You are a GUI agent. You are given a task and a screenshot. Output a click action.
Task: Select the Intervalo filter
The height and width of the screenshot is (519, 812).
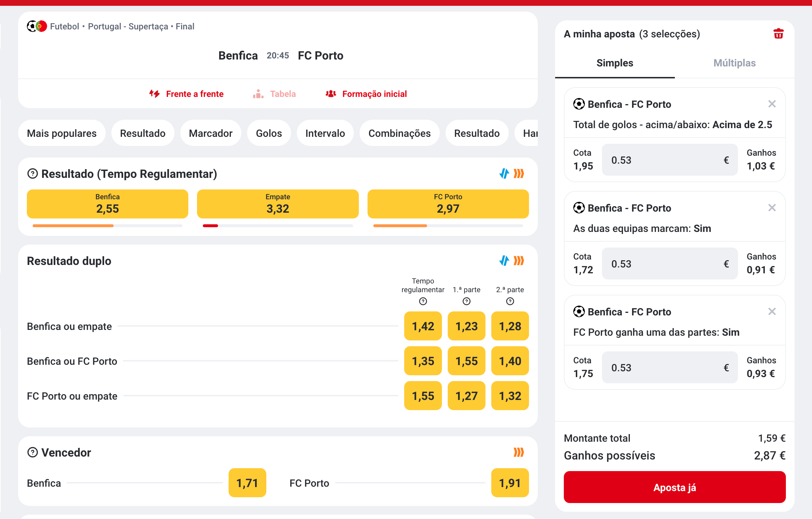[x=325, y=133]
